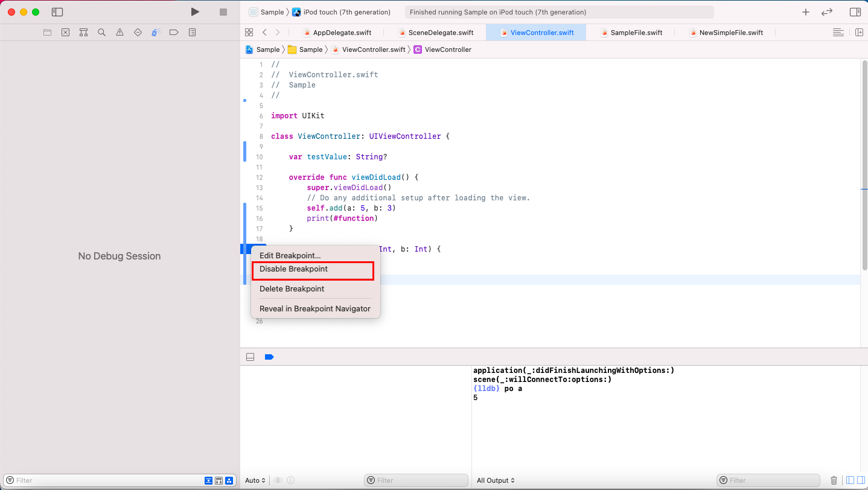This screenshot has width=868, height=490.
Task: Click the import UIKit line
Action: [x=298, y=116]
